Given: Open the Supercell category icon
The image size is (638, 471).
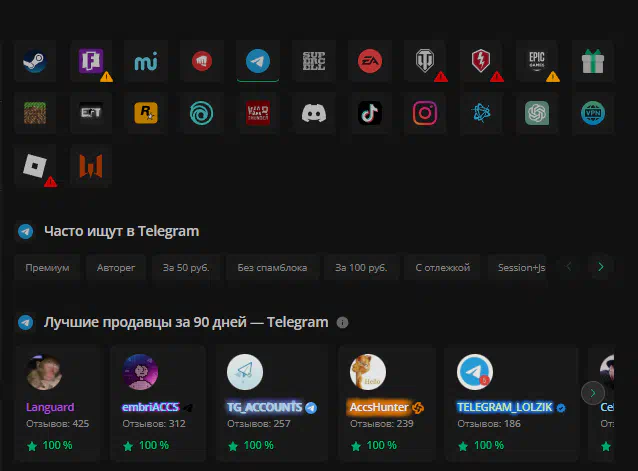Looking at the screenshot, I should (x=314, y=61).
